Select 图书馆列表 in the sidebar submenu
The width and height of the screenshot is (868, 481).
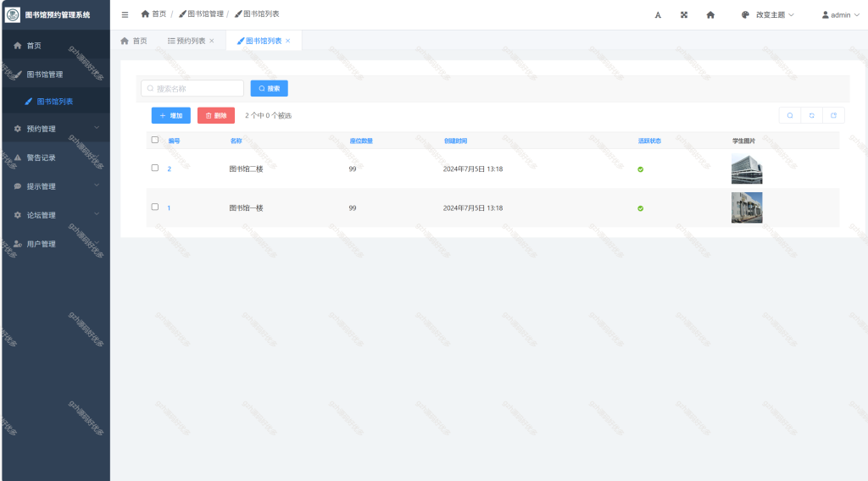coord(55,102)
